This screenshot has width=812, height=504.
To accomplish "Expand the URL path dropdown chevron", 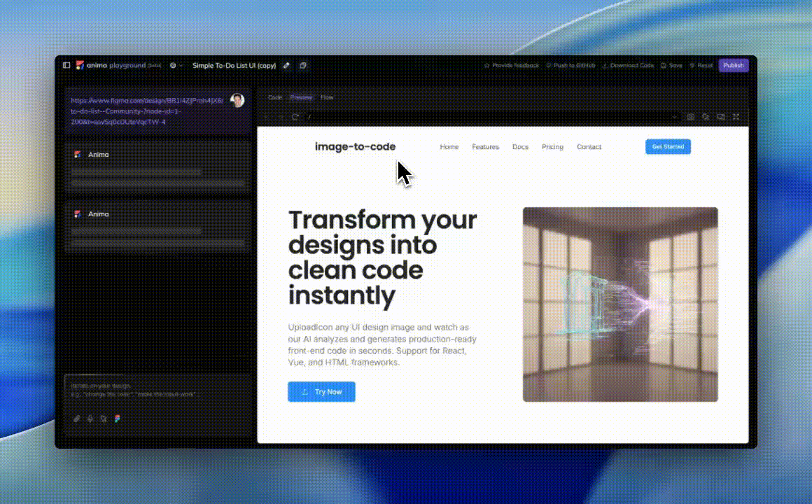I will 674,117.
